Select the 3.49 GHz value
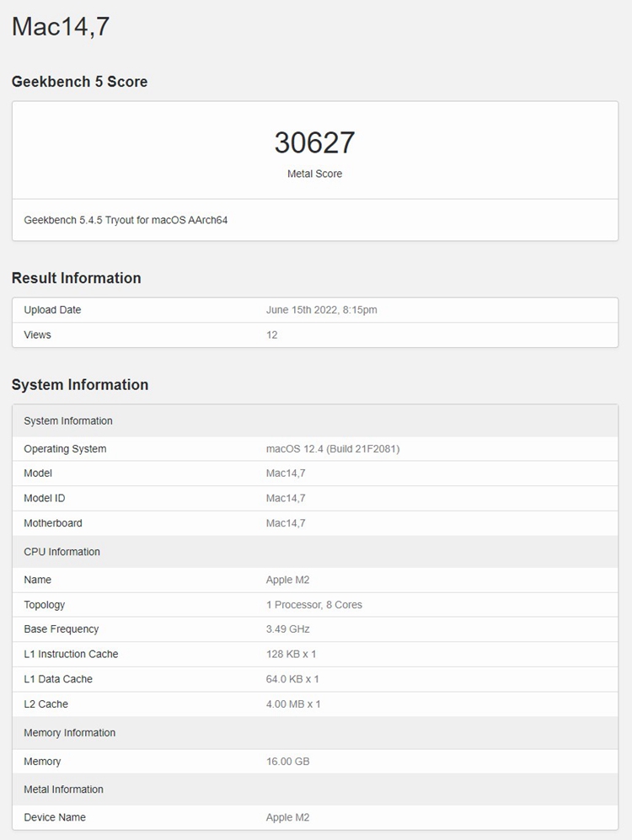The width and height of the screenshot is (632, 840). tap(287, 629)
